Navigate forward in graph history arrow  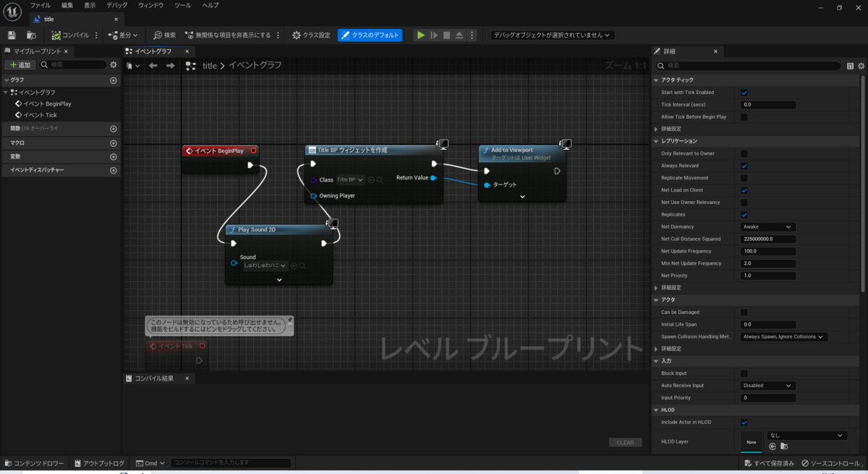[171, 66]
